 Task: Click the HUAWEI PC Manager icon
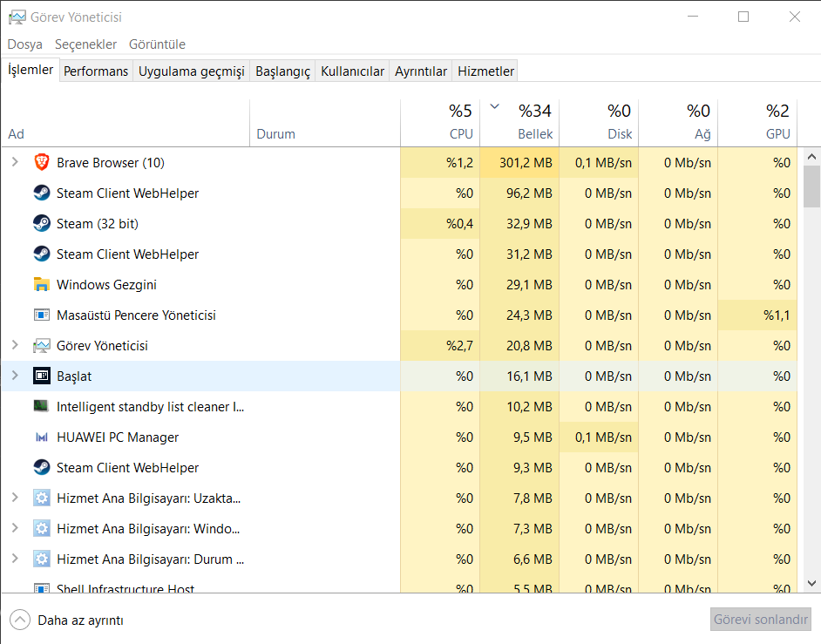41,437
